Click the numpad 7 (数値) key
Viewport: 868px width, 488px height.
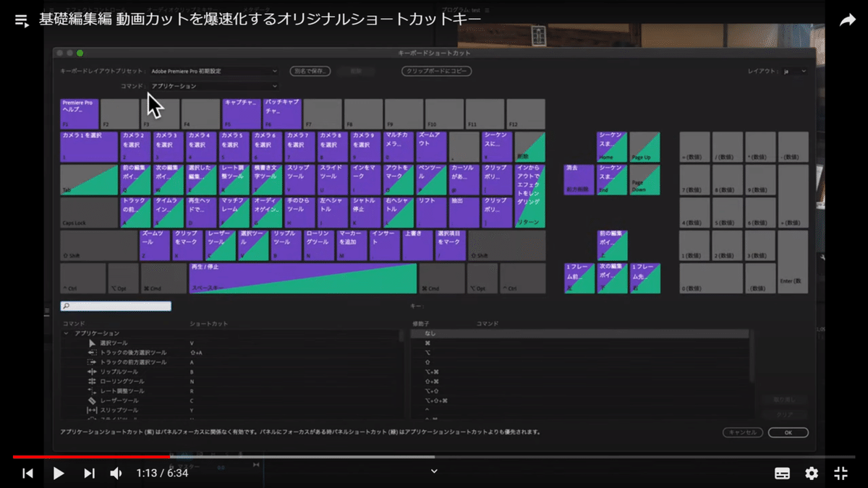(x=694, y=180)
